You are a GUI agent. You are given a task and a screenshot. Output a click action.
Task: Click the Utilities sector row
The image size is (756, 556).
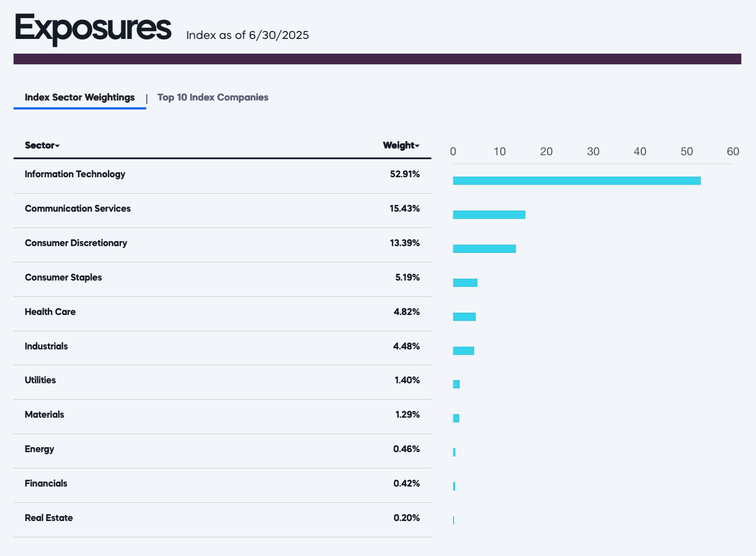(40, 380)
